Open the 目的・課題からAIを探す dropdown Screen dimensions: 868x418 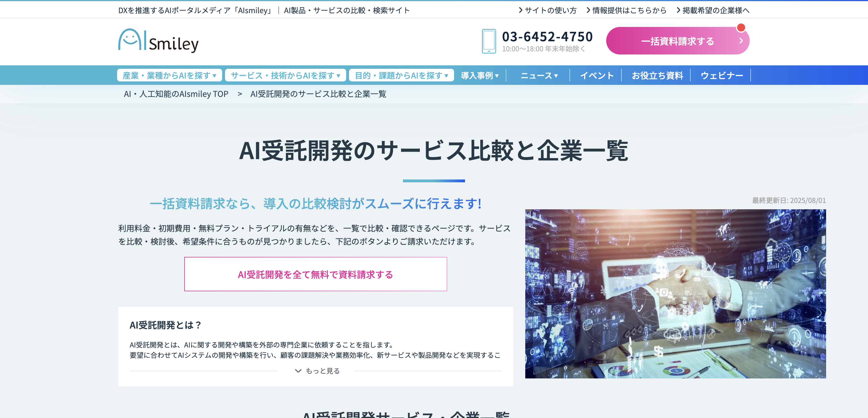click(x=401, y=75)
